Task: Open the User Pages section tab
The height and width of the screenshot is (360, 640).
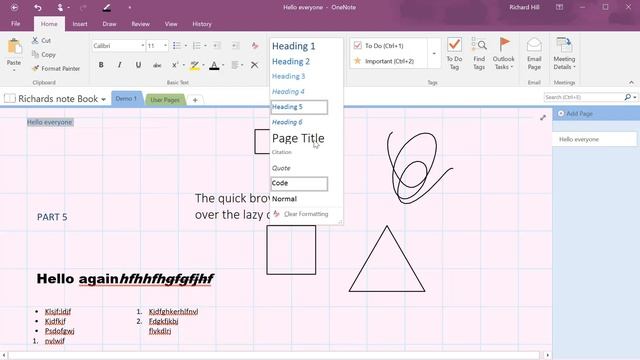Action: [x=164, y=100]
